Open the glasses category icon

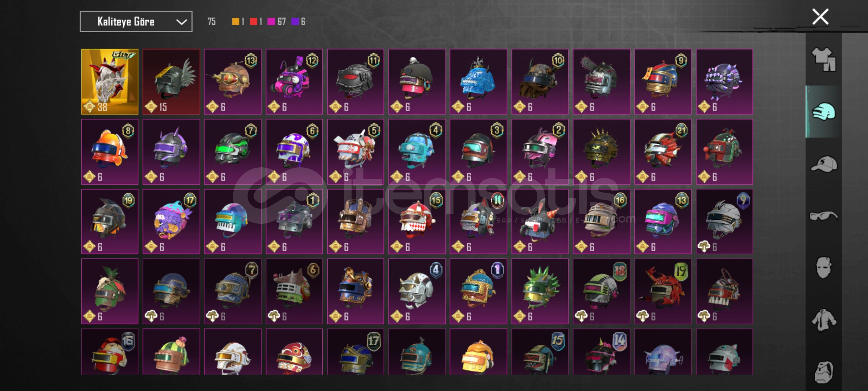pos(824,216)
